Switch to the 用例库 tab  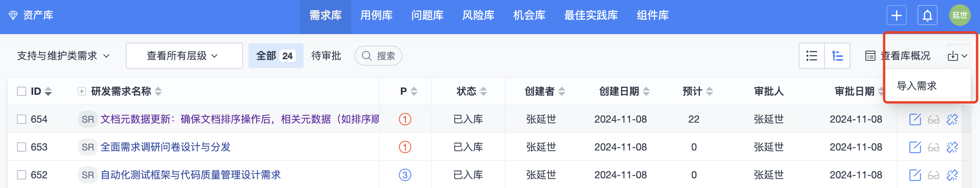tap(376, 15)
